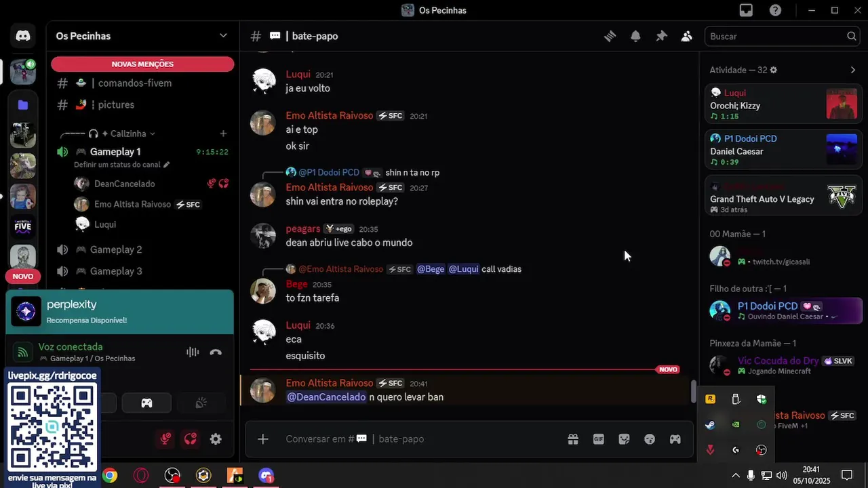Click the notification bell icon
868x488 pixels.
(x=635, y=36)
